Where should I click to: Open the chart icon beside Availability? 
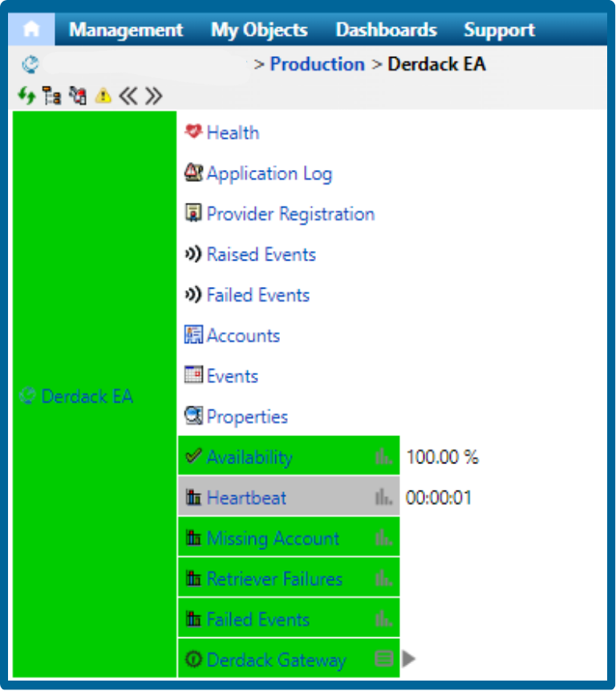(x=383, y=457)
